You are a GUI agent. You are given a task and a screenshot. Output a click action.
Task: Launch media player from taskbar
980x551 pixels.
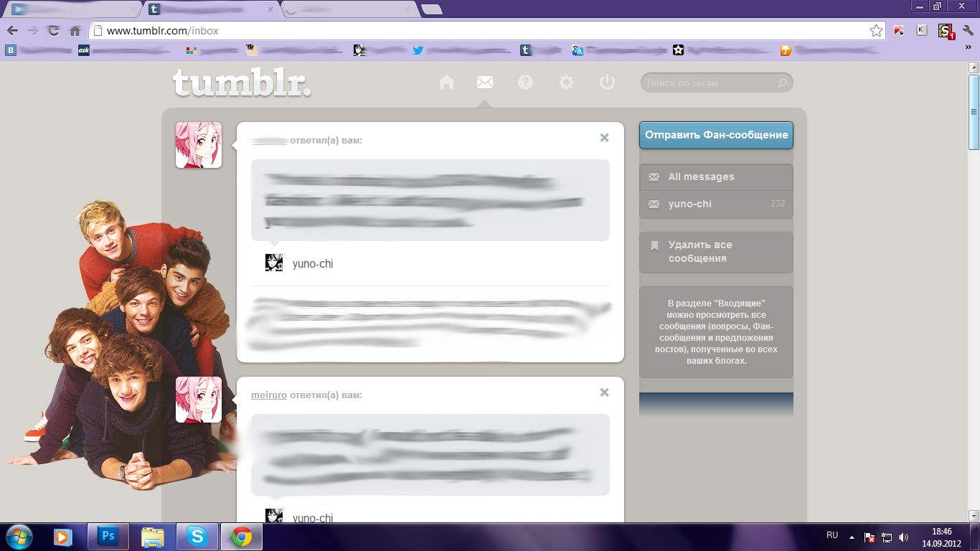coord(63,536)
